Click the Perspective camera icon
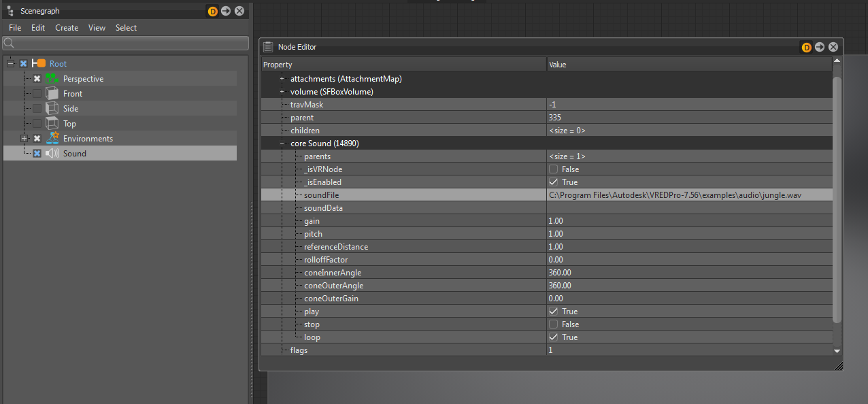868x404 pixels. point(52,79)
